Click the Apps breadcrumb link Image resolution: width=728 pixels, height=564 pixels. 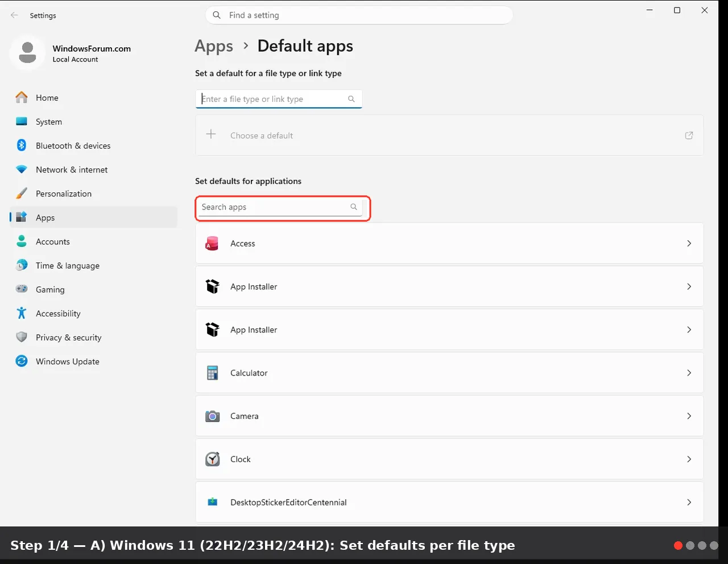tap(214, 46)
